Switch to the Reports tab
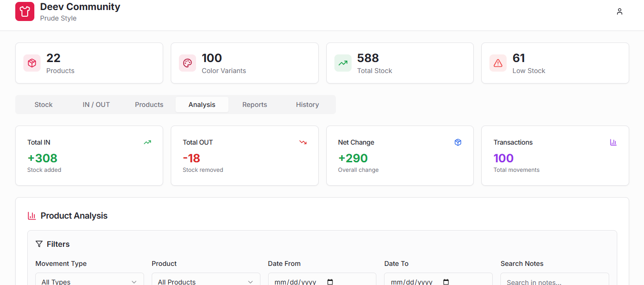This screenshot has width=644, height=285. click(x=254, y=105)
